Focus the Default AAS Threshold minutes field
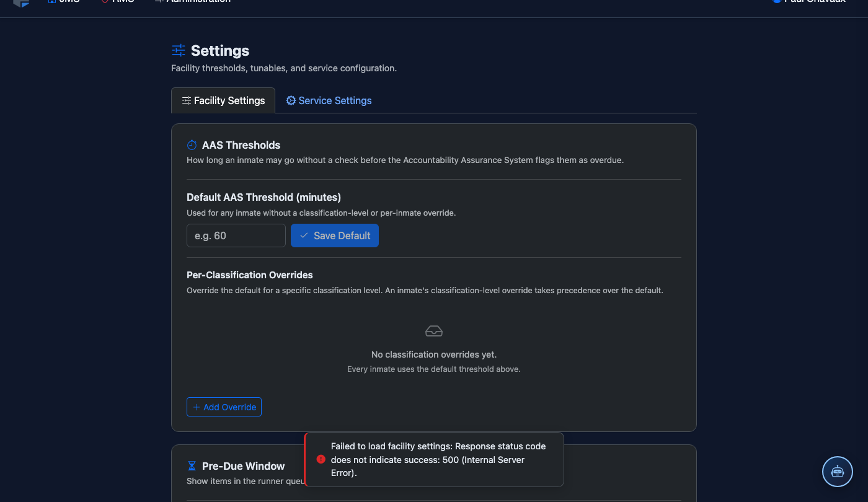 pyautogui.click(x=236, y=236)
